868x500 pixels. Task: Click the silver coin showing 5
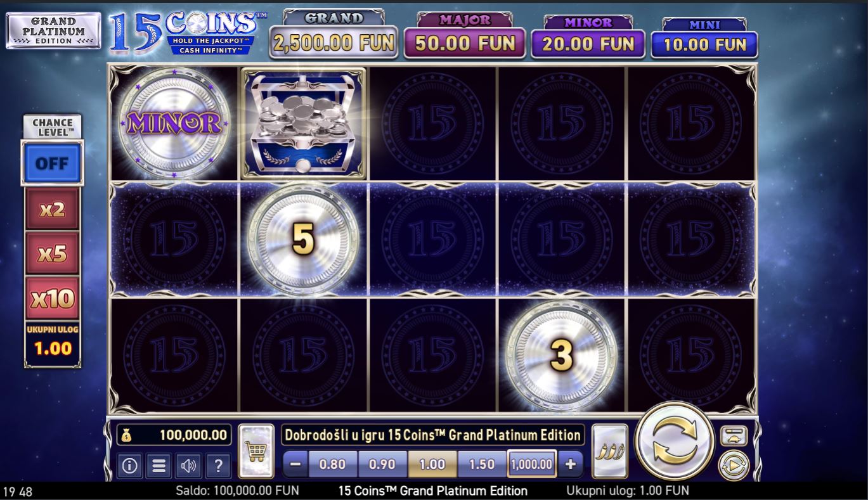(303, 239)
